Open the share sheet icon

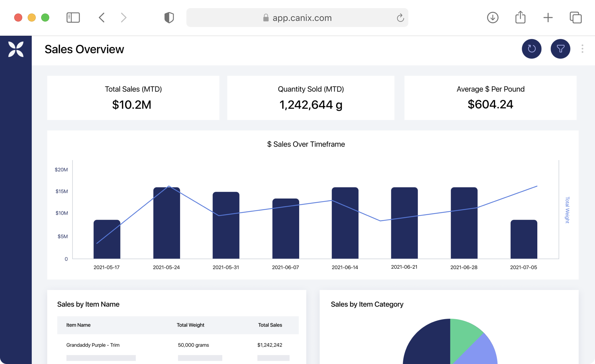pos(520,17)
